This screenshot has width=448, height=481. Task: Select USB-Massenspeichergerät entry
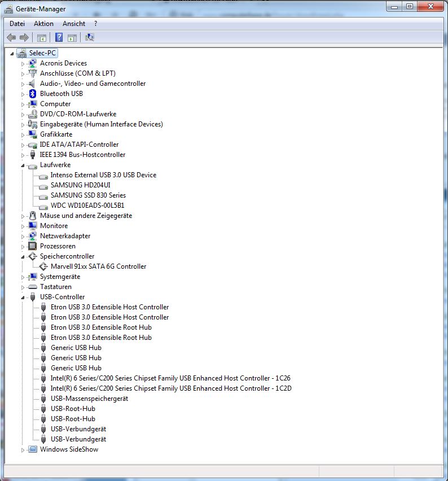[90, 399]
